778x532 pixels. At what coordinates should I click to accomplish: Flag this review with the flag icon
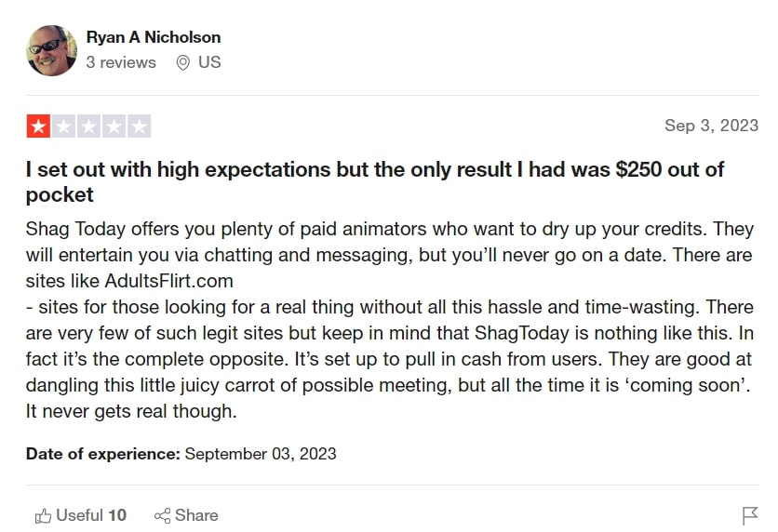pyautogui.click(x=750, y=515)
